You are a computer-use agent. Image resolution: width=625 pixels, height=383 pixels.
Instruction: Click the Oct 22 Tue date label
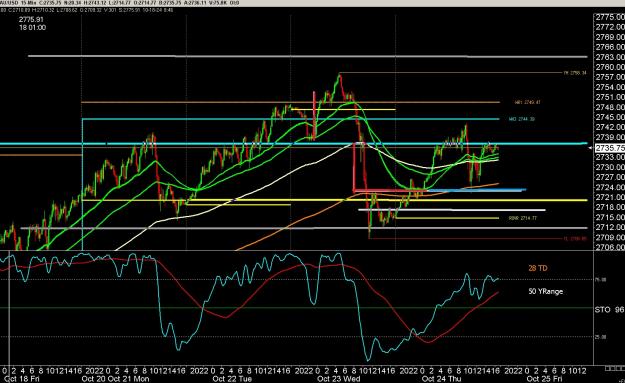[232, 379]
